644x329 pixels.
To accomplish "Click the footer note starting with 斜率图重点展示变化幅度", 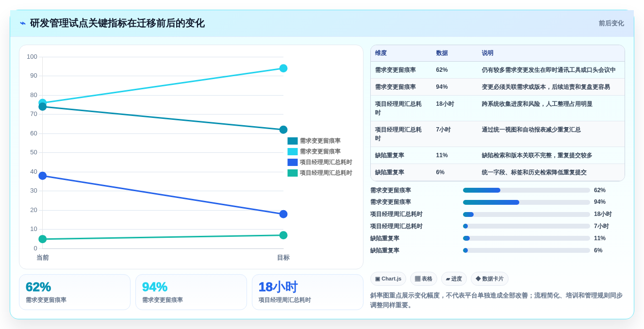I will point(497,300).
